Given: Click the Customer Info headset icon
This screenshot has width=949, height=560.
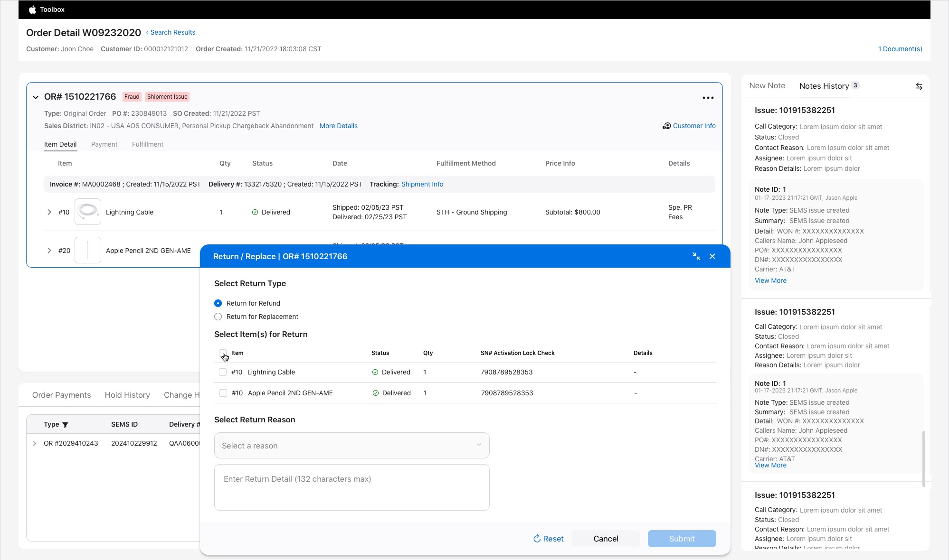Looking at the screenshot, I should pos(666,126).
